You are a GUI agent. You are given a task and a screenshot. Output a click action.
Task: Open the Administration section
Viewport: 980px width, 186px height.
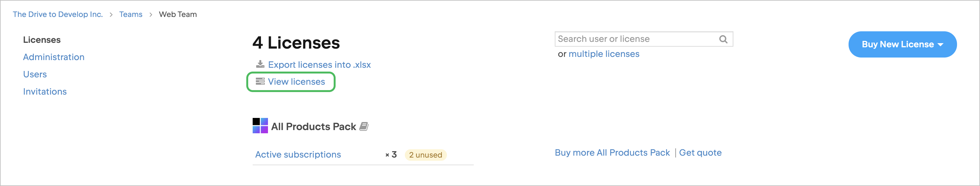coord(54,57)
